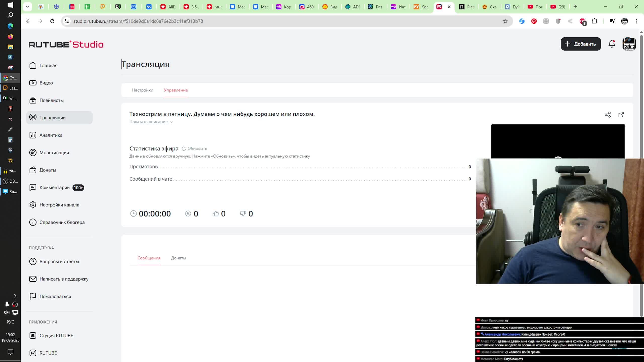The width and height of the screenshot is (644, 362).
Task: Open Монетизация section in sidebar
Action: [x=54, y=153]
